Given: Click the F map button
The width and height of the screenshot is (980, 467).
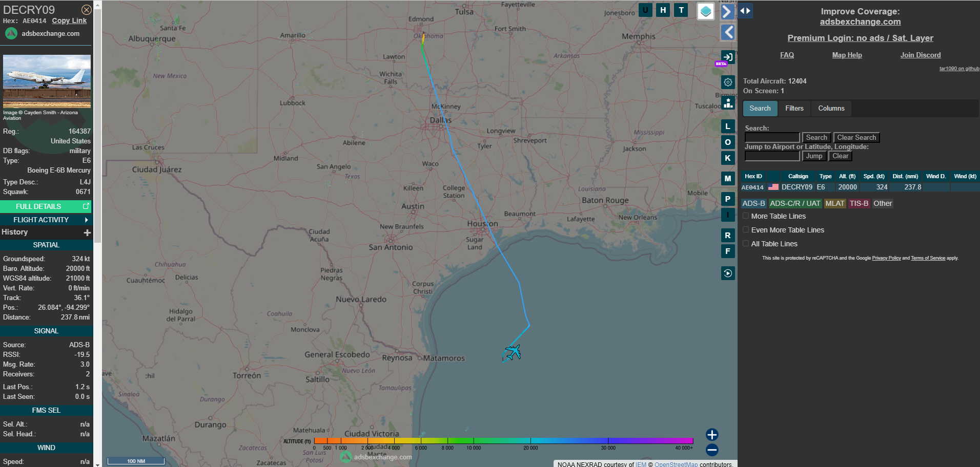Looking at the screenshot, I should point(728,251).
